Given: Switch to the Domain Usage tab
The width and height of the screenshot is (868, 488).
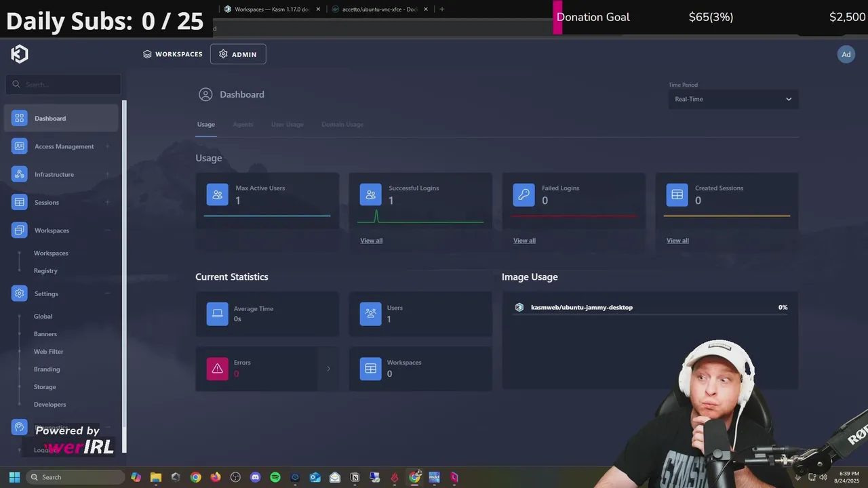Looking at the screenshot, I should point(342,125).
